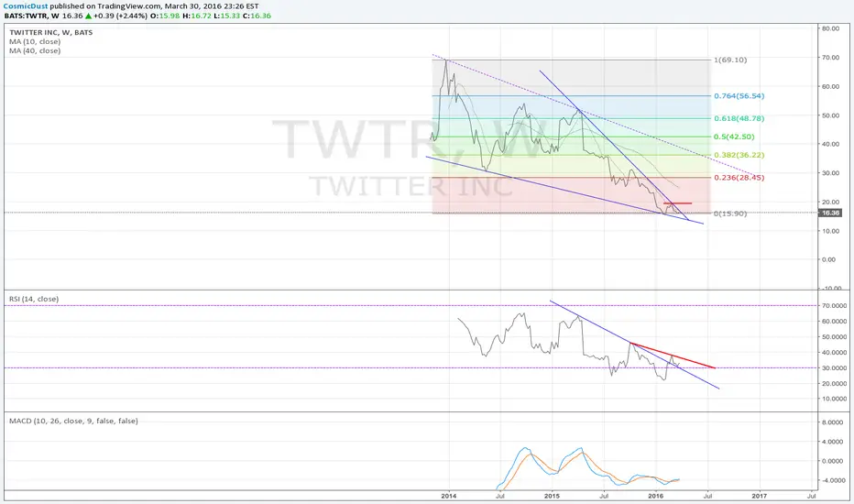Click the MACD (10, 26, close, 9) pane label
This screenshot has width=854, height=504.
tap(73, 421)
